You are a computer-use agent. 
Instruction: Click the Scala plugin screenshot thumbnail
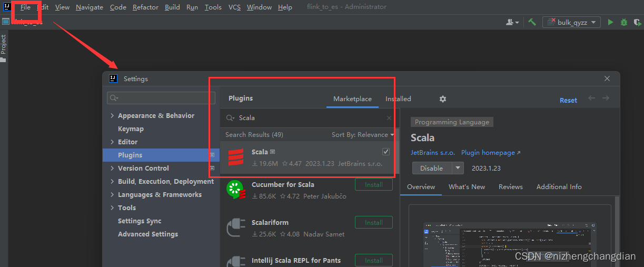tap(510, 244)
